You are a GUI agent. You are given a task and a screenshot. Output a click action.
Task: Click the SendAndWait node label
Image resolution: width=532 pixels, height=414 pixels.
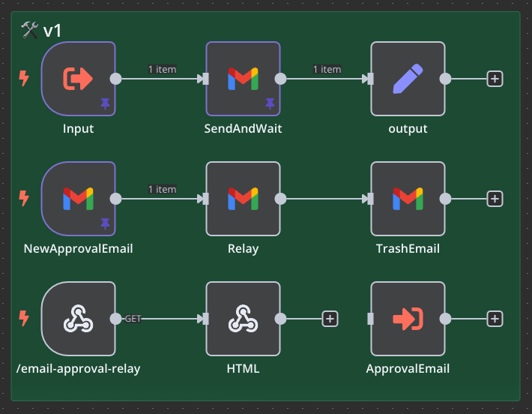[243, 129]
